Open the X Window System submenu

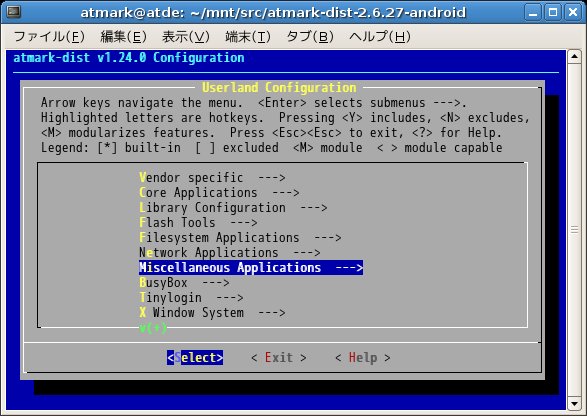(x=212, y=312)
